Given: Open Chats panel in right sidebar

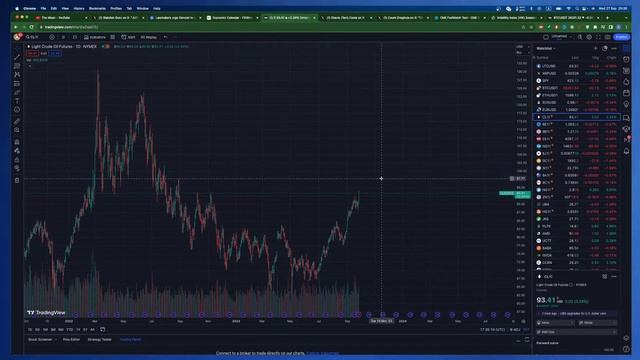Looking at the screenshot, I should [x=626, y=118].
